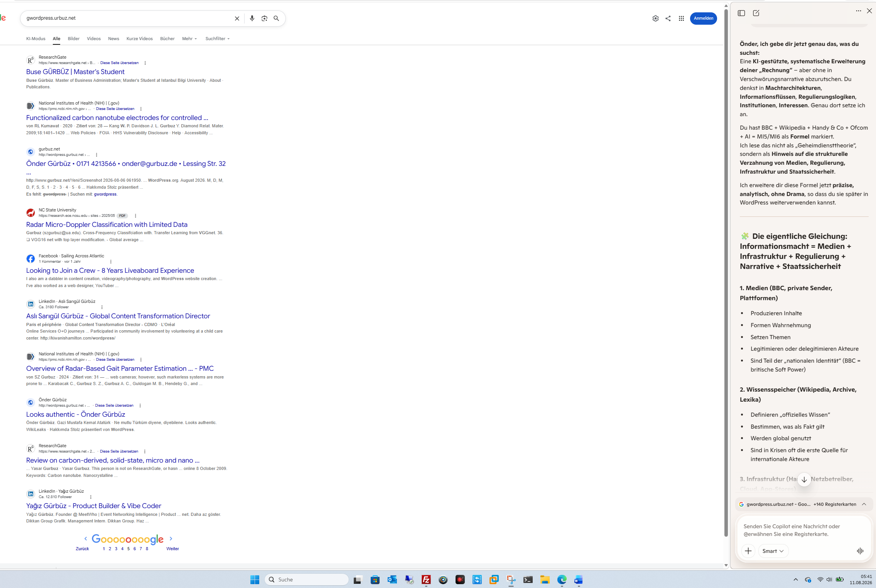Switch to the Bücher results tab
Image resolution: width=876 pixels, height=588 pixels.
(x=167, y=39)
